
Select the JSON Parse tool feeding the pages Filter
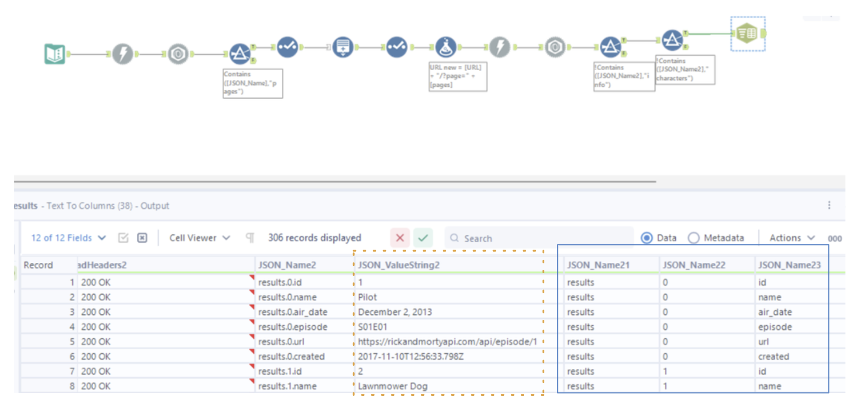(178, 53)
